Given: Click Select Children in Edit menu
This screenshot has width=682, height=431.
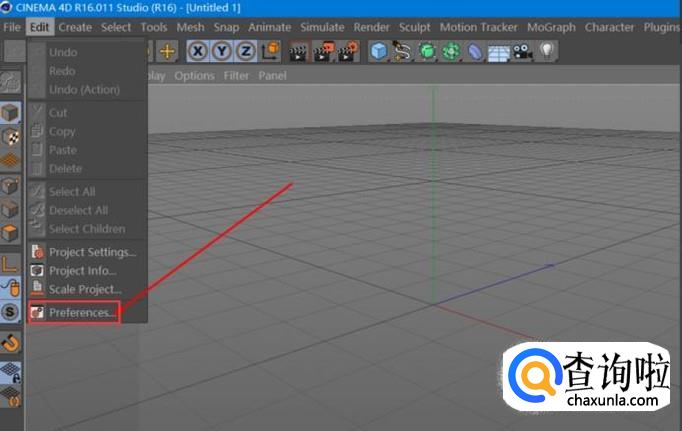Looking at the screenshot, I should point(87,229).
